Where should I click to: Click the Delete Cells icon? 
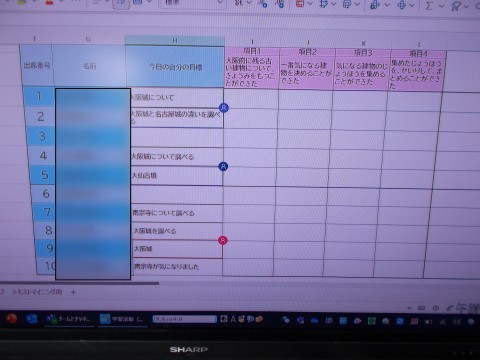pyautogui.click(x=402, y=5)
